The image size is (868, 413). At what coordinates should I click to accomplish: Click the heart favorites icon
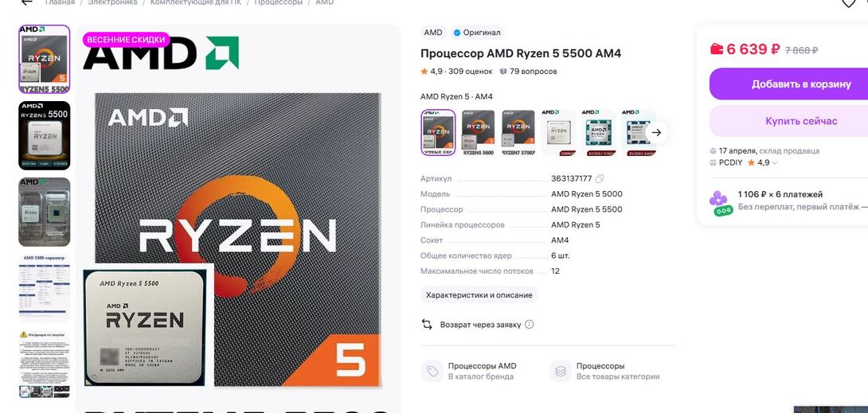849,2
